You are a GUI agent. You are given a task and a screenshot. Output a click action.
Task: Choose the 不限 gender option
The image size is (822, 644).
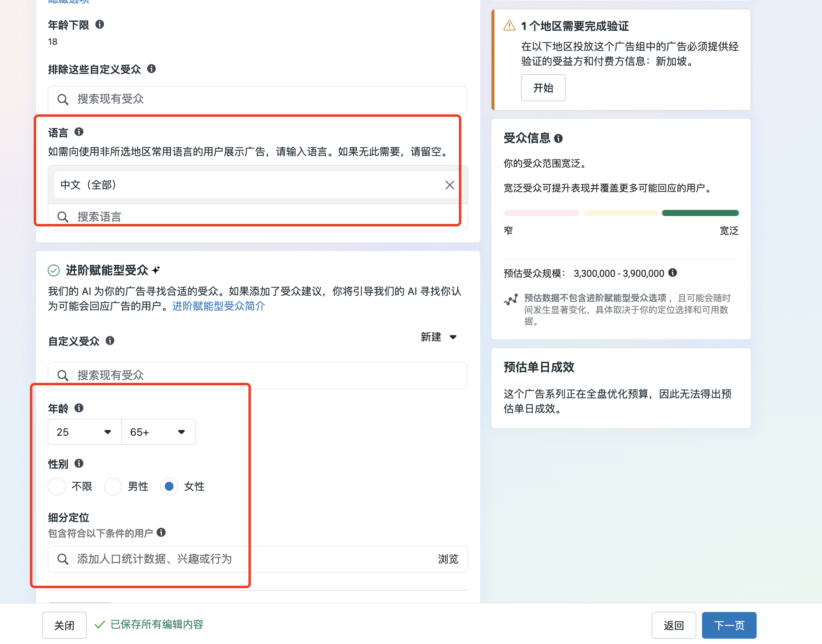click(57, 486)
